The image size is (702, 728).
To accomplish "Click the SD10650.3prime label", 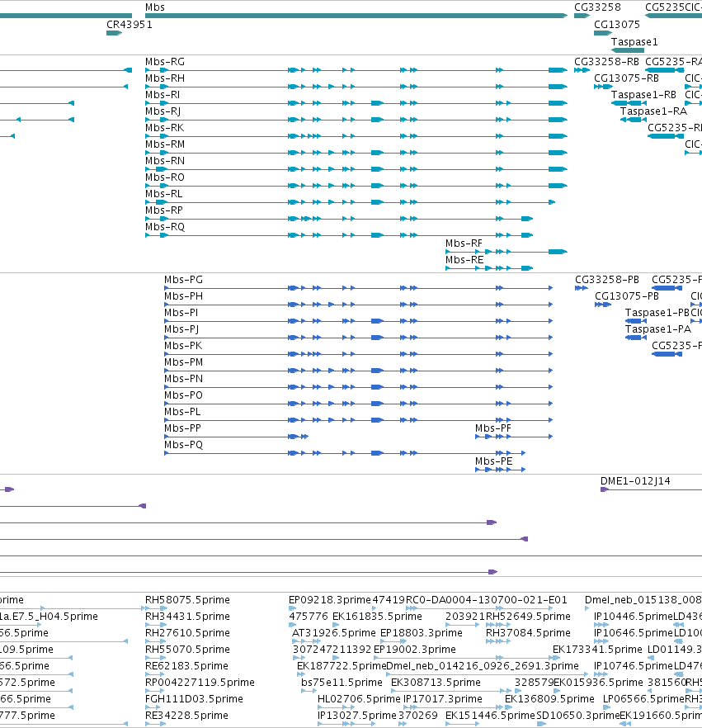I will (578, 716).
